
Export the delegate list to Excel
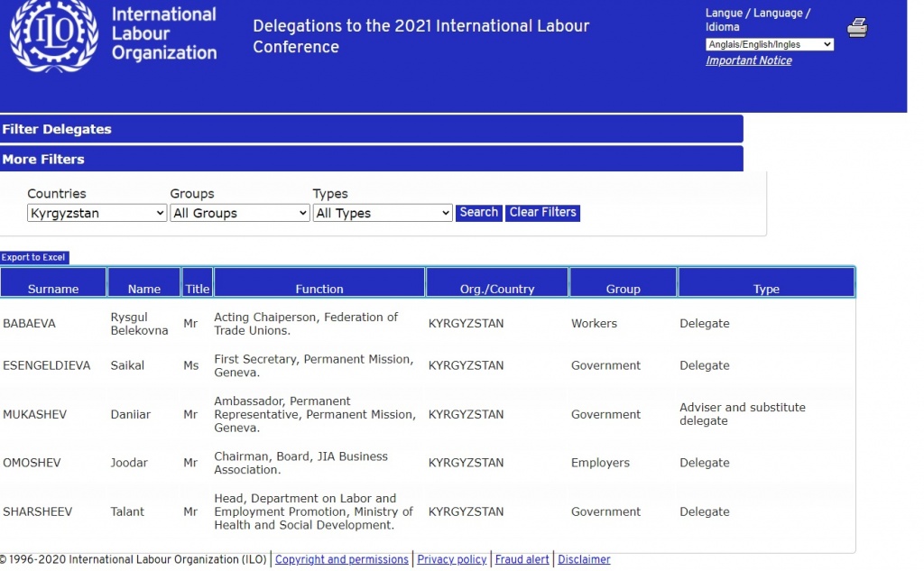(x=34, y=258)
